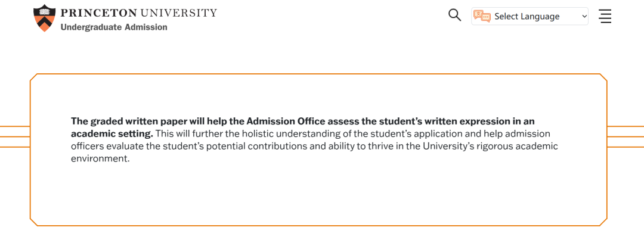Click the translate speech-bubble icon
The height and width of the screenshot is (249, 644).
pos(482,16)
